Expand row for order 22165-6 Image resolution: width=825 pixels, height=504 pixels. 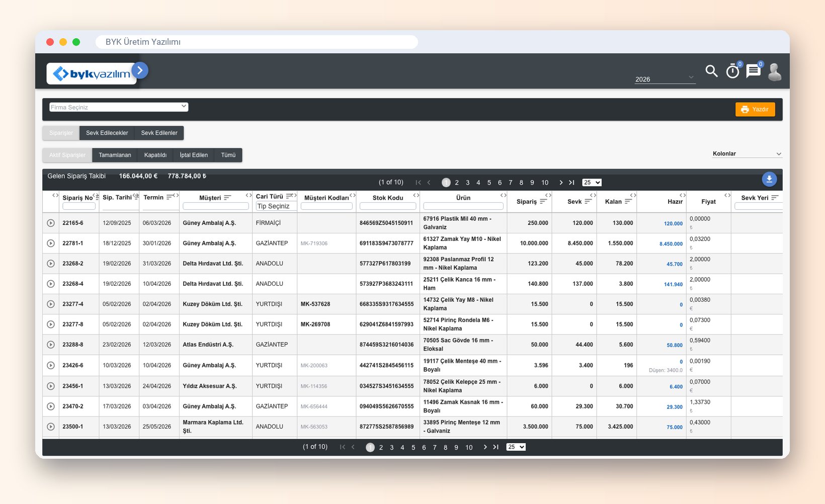tap(51, 223)
